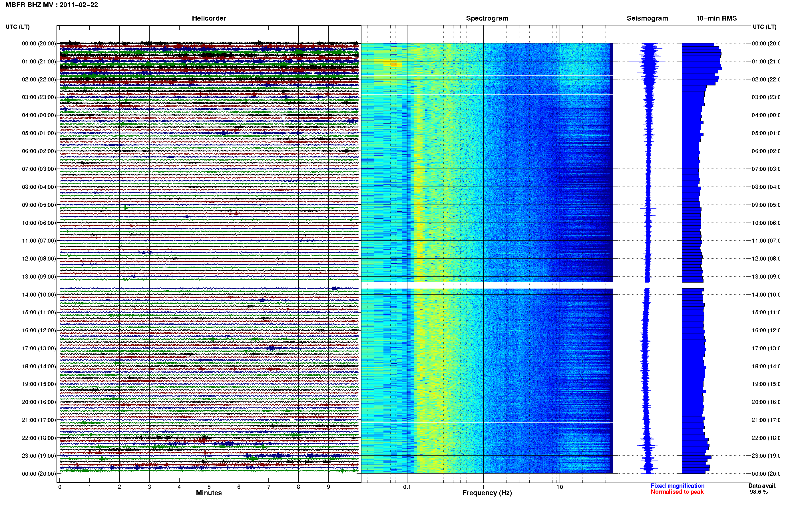This screenshot has width=812, height=508.
Task: Click the '02:00 (22:00)' left-axis time label
Action: click(39, 79)
